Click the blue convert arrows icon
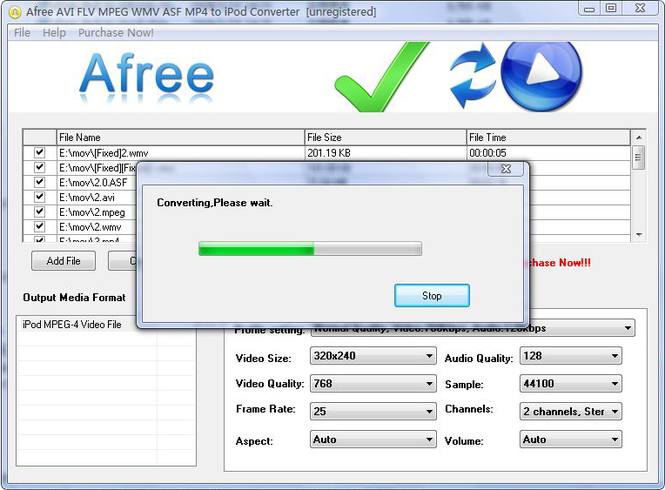The width and height of the screenshot is (665, 490). pos(473,75)
